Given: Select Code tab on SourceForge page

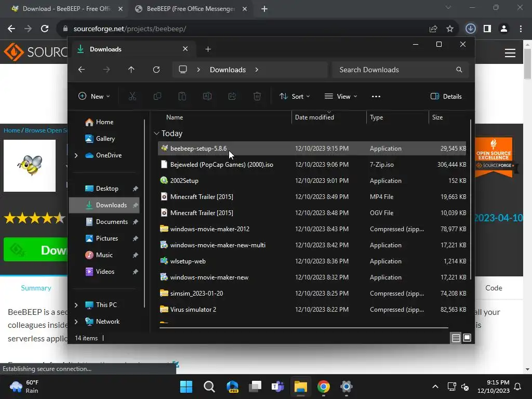Looking at the screenshot, I should (494, 288).
